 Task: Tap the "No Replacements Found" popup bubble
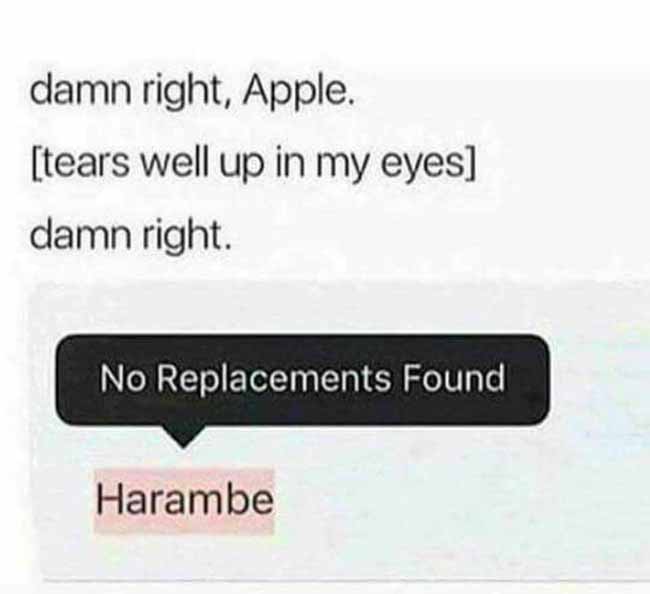tap(303, 379)
